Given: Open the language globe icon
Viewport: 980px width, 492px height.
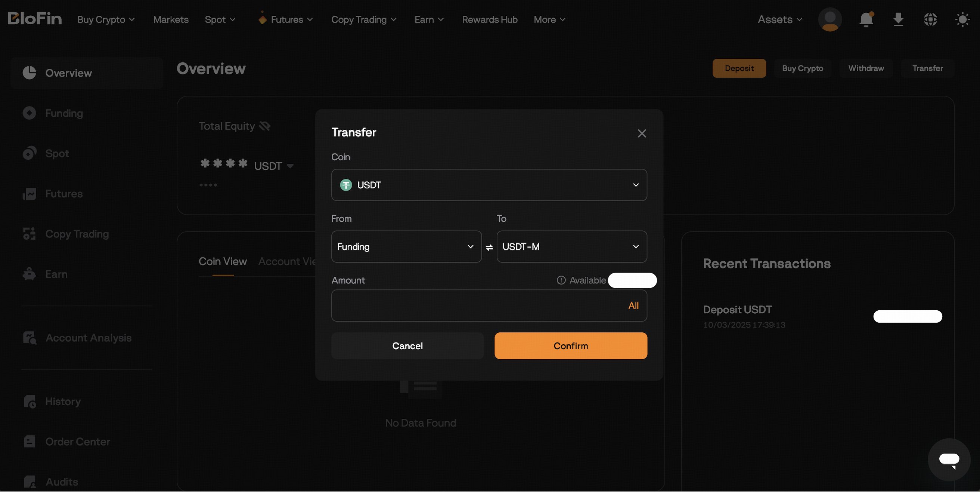Looking at the screenshot, I should tap(930, 19).
